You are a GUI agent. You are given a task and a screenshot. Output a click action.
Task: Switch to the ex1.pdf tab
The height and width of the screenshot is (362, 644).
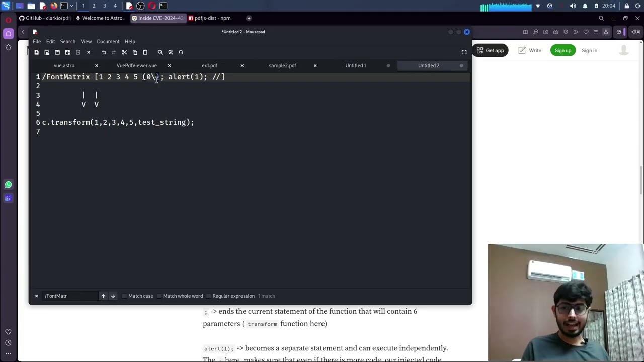tap(209, 65)
